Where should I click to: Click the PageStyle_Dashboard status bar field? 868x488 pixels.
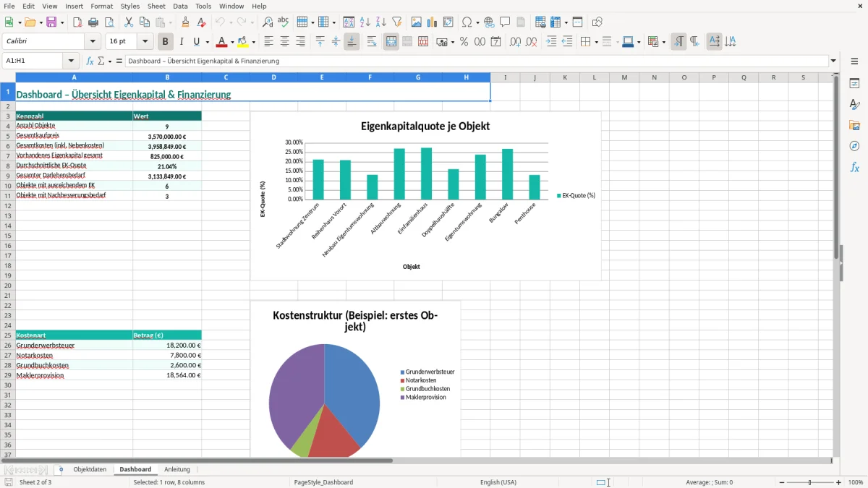click(x=324, y=482)
